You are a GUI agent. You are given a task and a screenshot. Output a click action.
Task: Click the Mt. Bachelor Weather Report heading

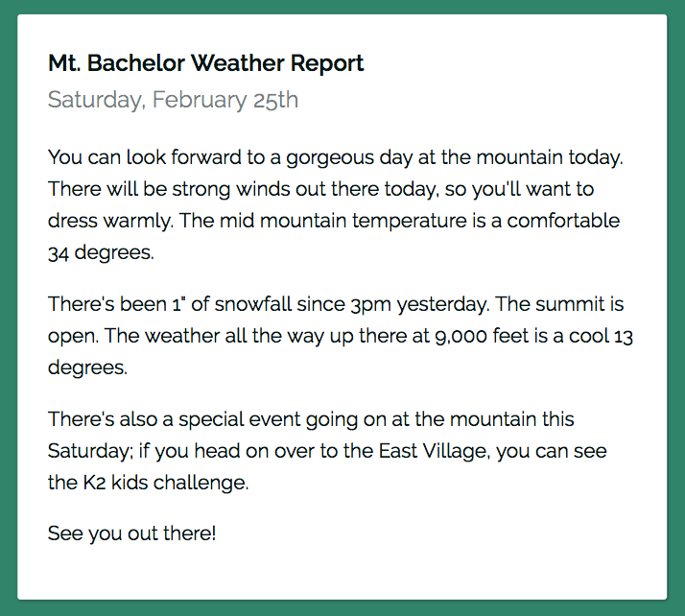coord(205,63)
